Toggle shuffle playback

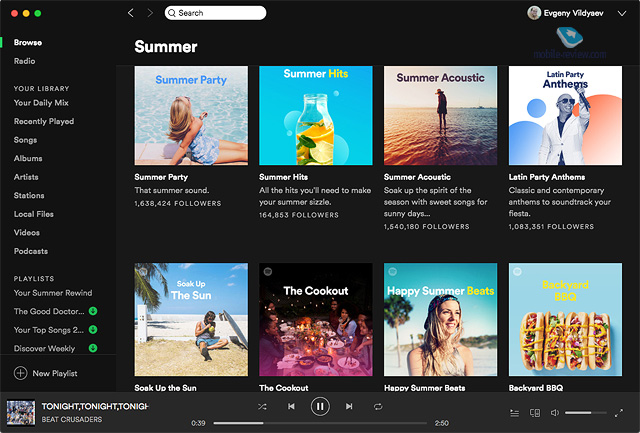(262, 406)
